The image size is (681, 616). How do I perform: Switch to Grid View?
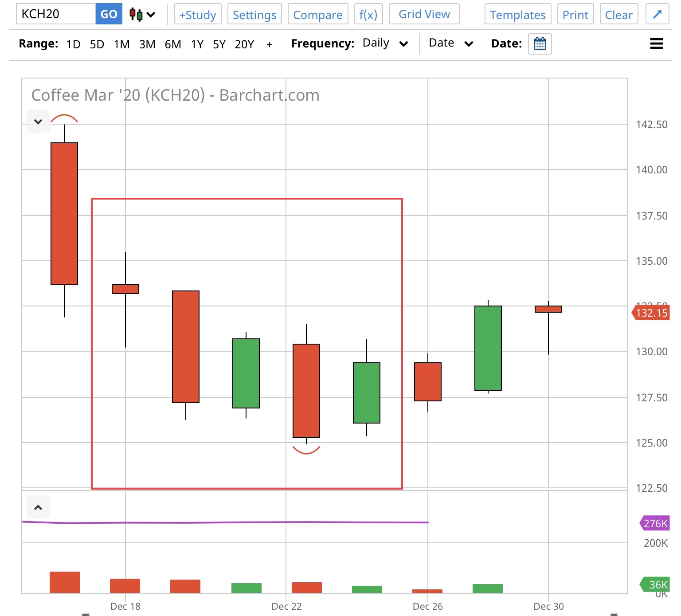(424, 14)
